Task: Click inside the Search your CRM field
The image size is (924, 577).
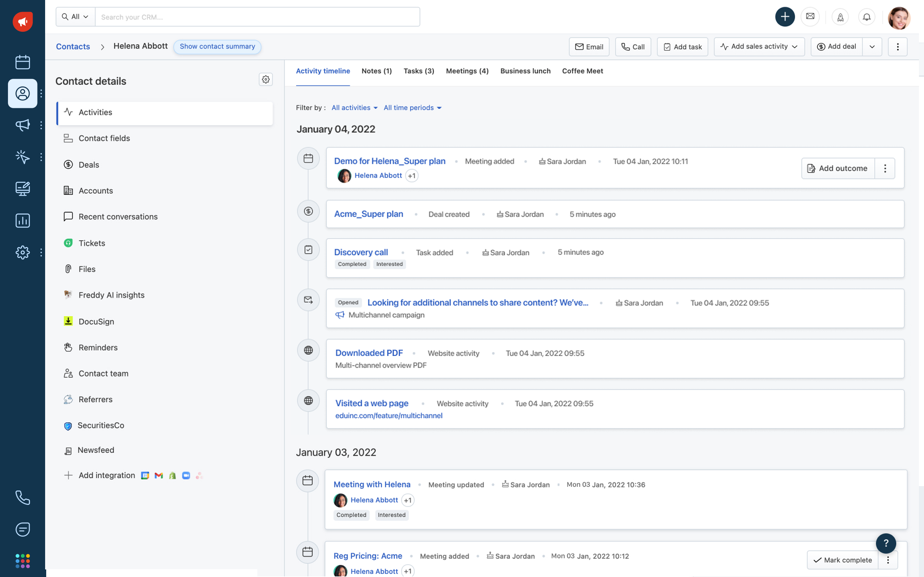Action: [258, 17]
